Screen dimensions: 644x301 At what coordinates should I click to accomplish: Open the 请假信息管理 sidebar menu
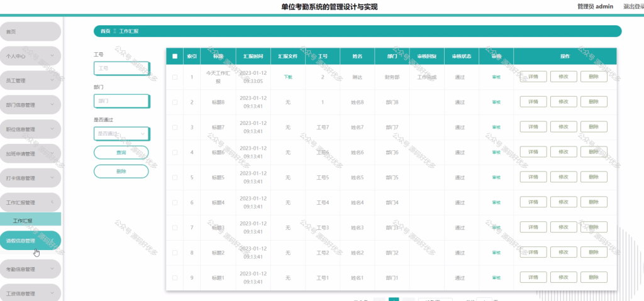click(x=30, y=241)
